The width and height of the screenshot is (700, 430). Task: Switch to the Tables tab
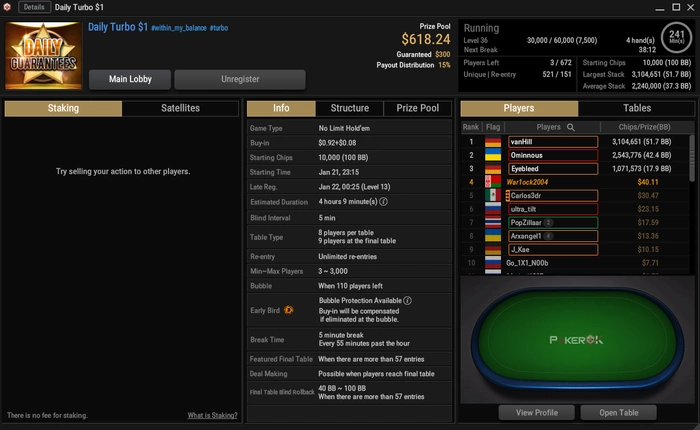[x=637, y=108]
